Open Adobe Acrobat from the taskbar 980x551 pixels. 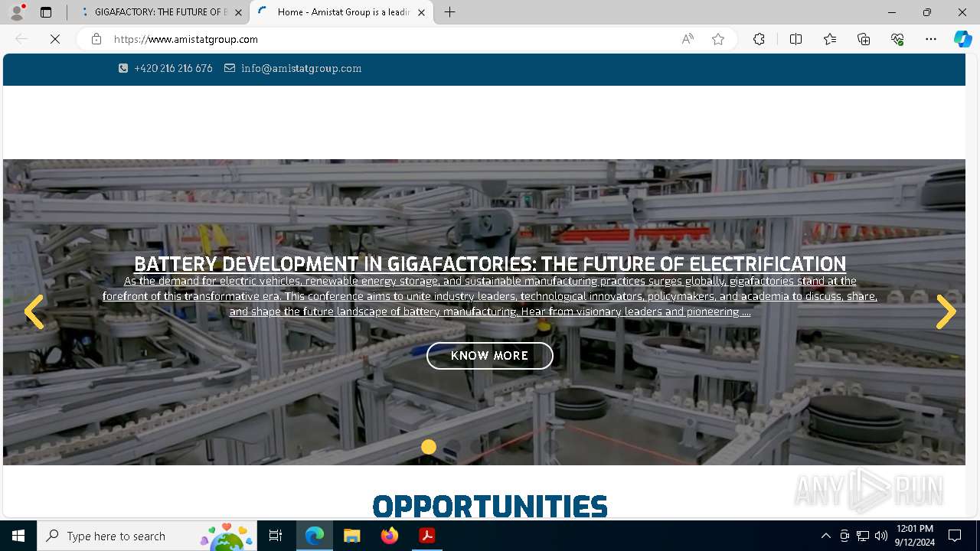click(x=426, y=536)
